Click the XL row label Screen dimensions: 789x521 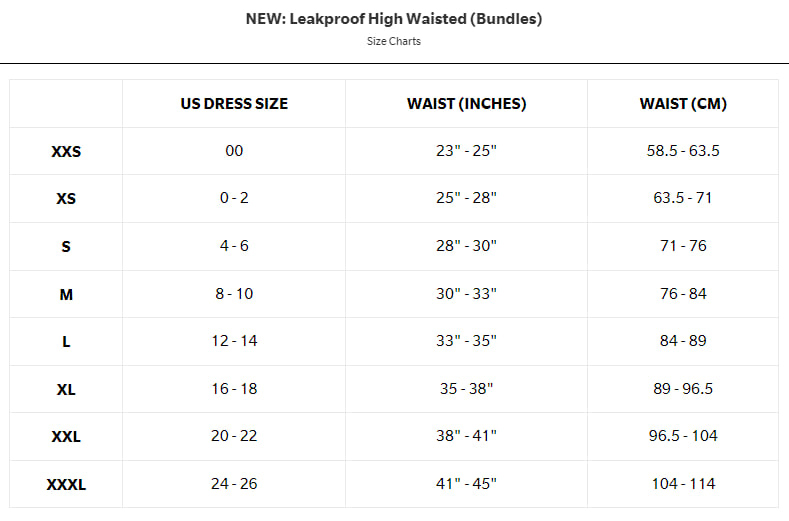click(66, 389)
